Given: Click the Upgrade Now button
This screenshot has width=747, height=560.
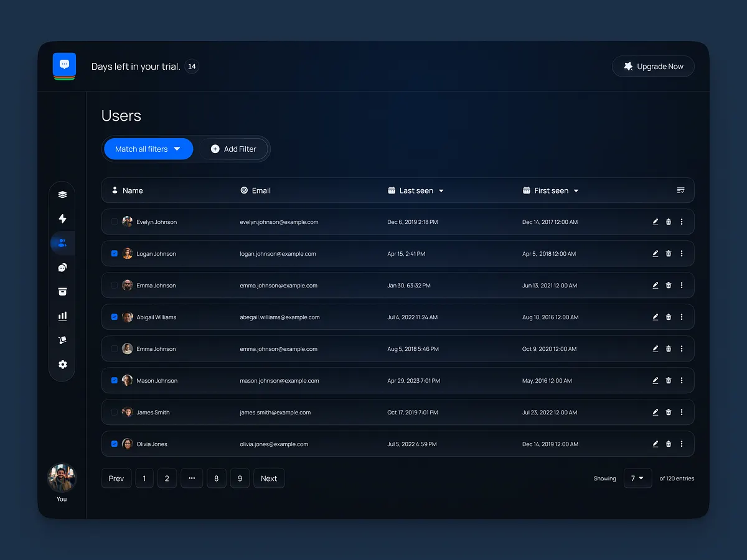Looking at the screenshot, I should pos(653,66).
